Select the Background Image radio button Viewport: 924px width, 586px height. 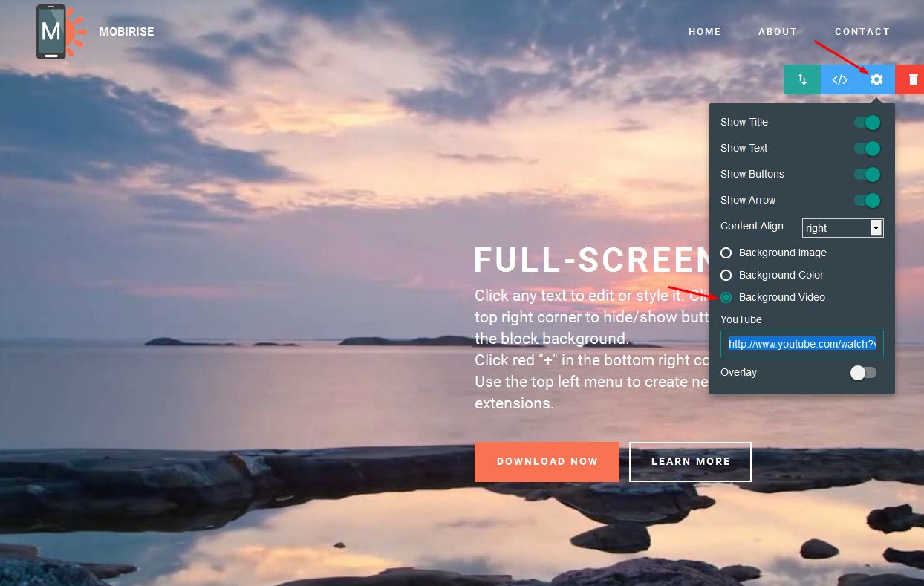(726, 253)
